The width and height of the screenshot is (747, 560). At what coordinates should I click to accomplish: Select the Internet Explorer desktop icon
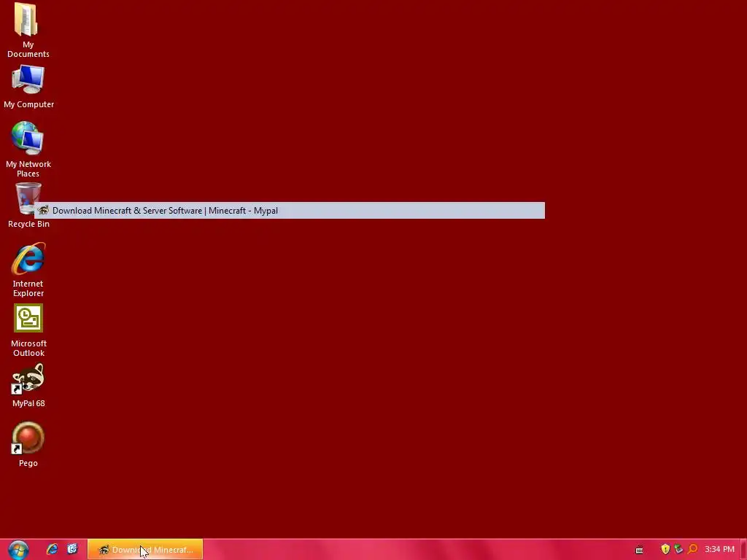[28, 259]
